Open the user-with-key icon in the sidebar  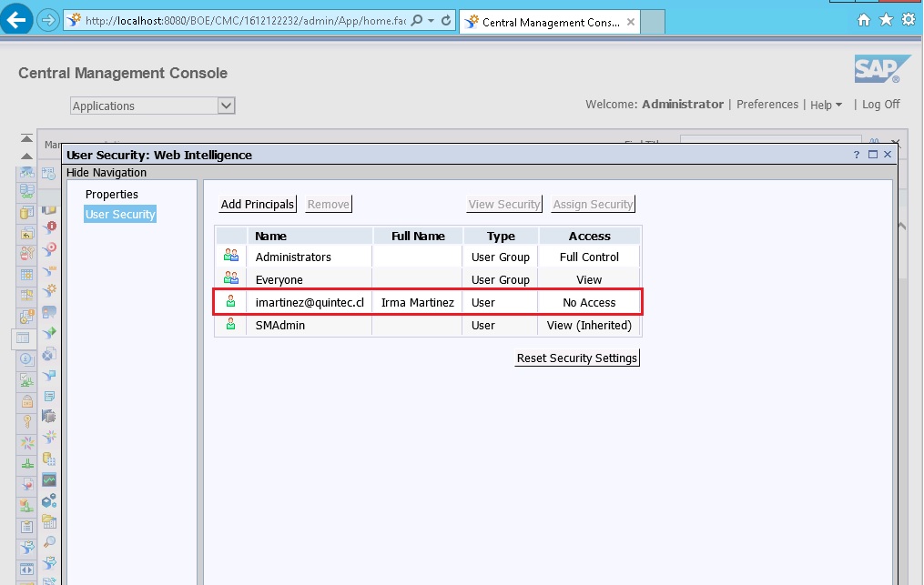(x=27, y=253)
